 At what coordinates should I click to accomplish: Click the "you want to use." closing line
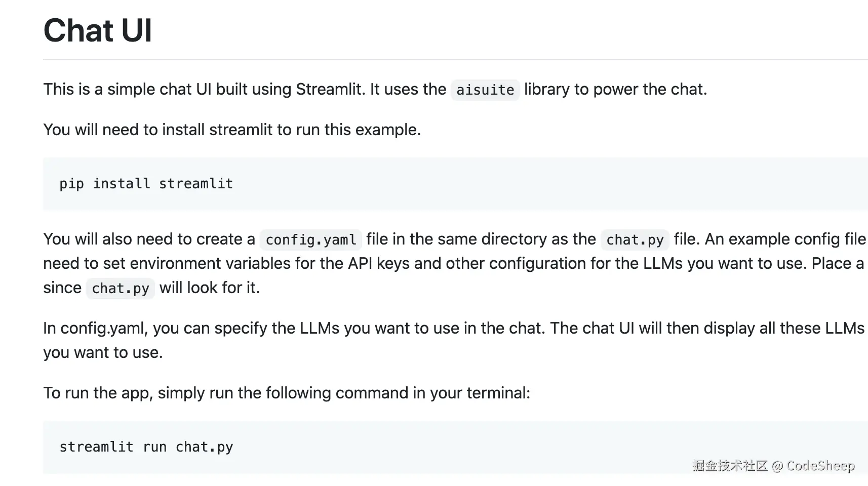click(103, 353)
